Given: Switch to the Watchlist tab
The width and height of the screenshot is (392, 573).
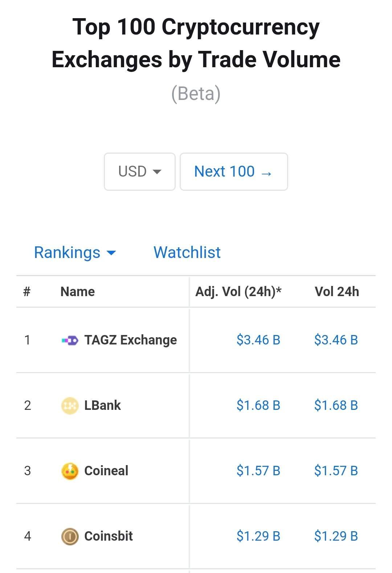Looking at the screenshot, I should click(x=187, y=253).
